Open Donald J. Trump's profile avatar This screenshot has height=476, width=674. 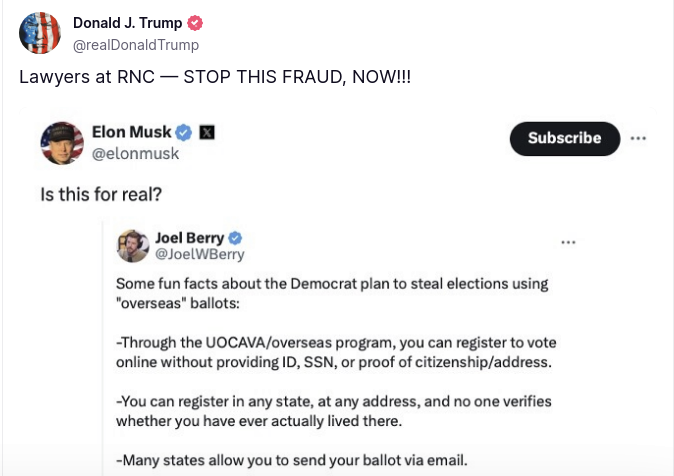(x=40, y=33)
